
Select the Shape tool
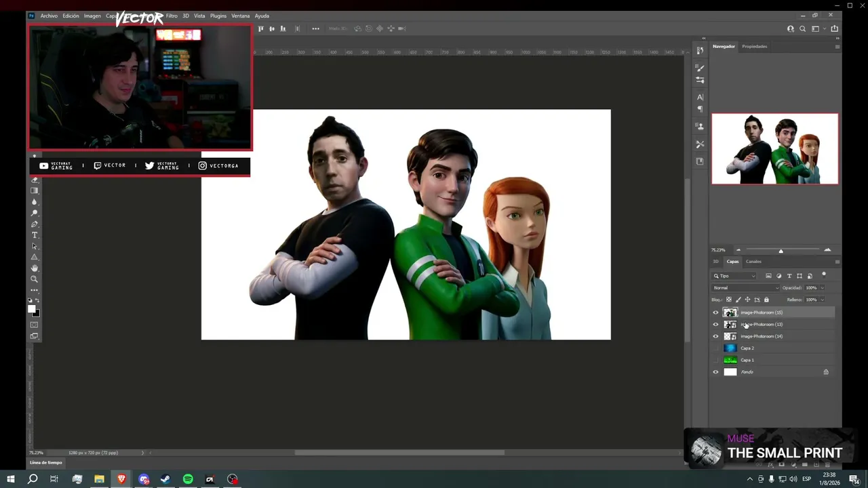pos(35,257)
